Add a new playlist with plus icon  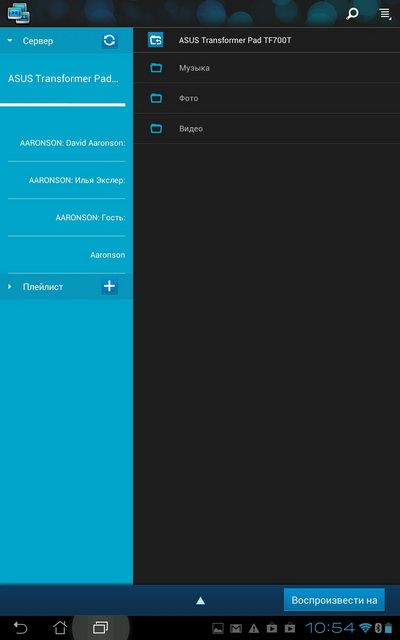click(x=109, y=287)
